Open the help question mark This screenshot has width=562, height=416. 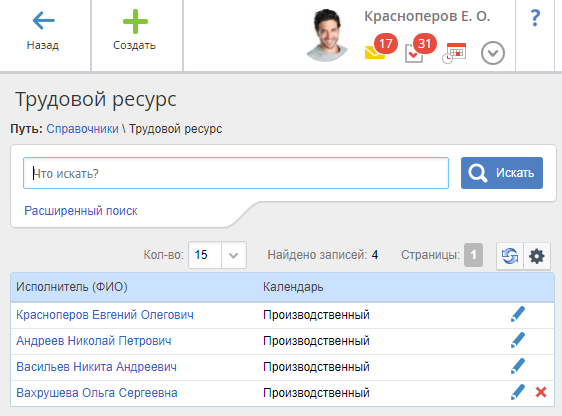pos(535,18)
